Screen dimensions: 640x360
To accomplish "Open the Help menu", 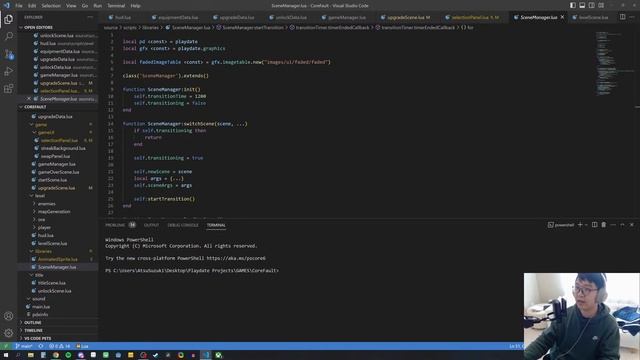I will 136,6.
